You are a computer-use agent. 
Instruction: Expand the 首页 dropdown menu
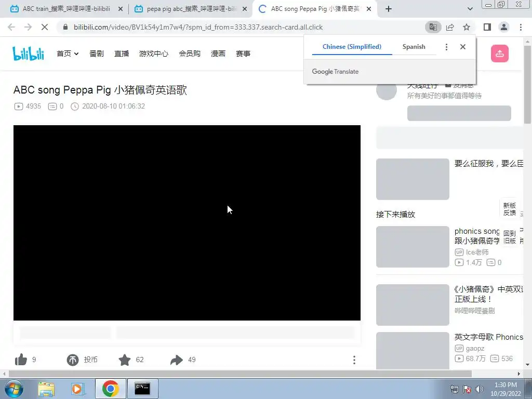point(68,54)
